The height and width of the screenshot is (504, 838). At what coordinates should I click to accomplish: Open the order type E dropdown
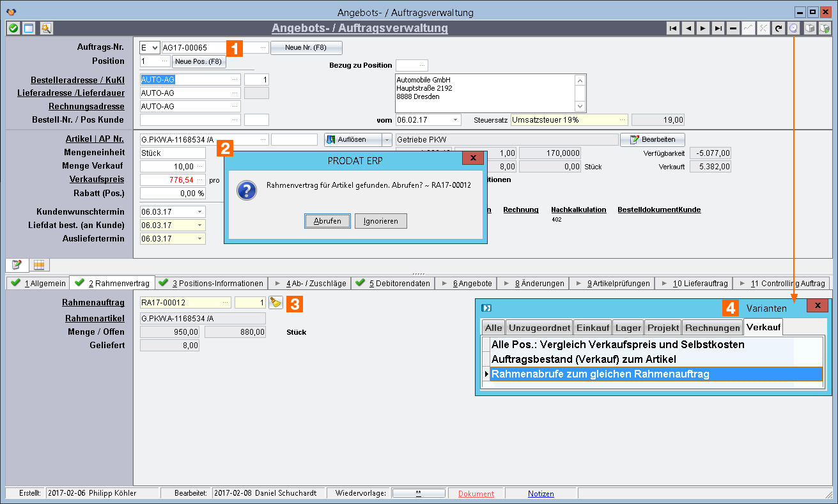pyautogui.click(x=155, y=48)
